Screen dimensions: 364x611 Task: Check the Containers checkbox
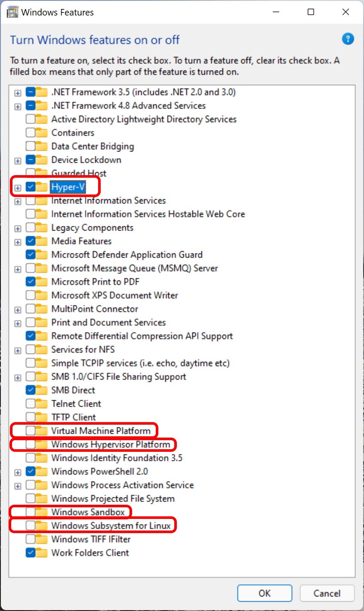point(31,133)
